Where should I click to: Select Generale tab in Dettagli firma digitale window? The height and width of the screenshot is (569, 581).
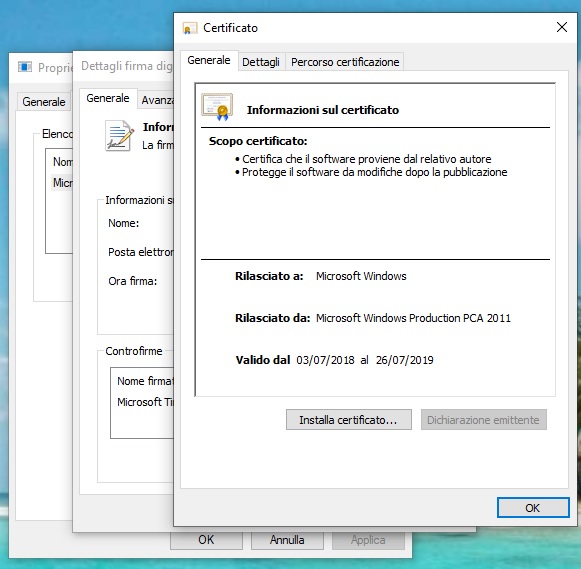point(108,98)
